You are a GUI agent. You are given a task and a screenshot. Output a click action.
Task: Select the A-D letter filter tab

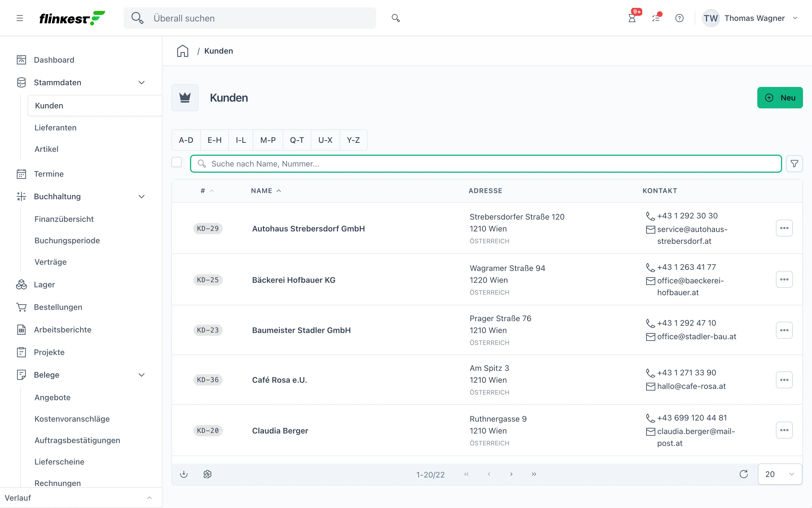(x=186, y=140)
